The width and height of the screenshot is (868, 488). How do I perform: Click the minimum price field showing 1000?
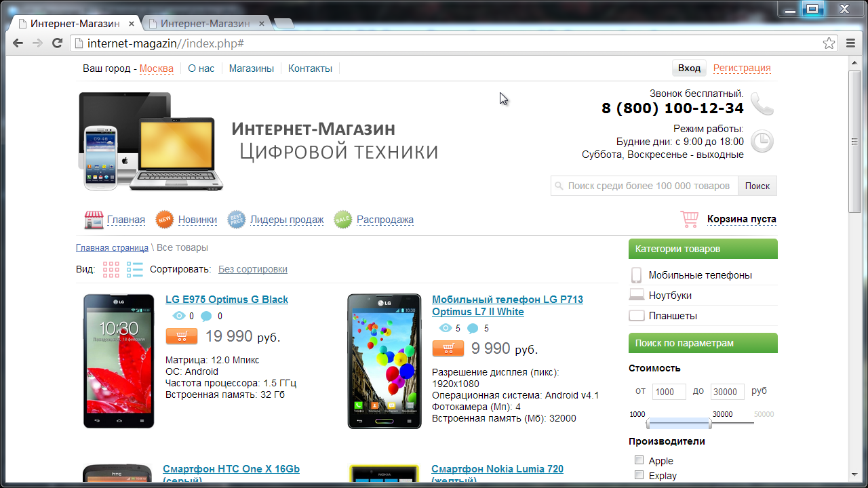669,392
